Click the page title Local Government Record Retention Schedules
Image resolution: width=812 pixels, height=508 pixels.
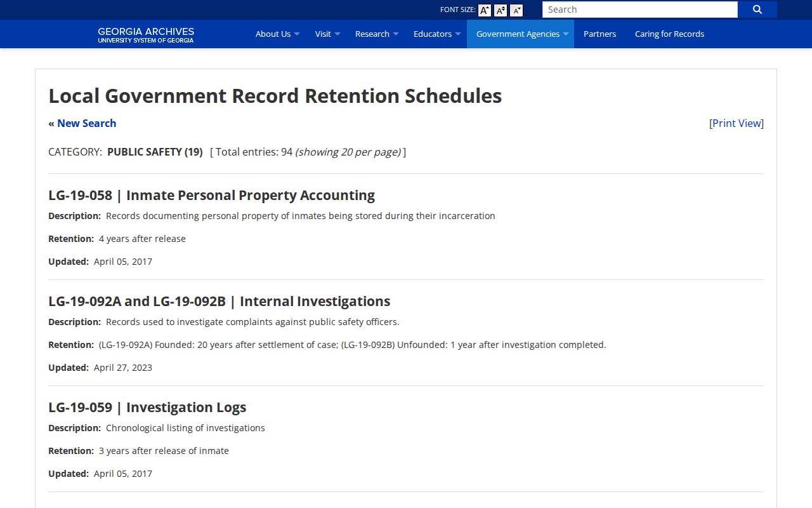click(x=275, y=96)
